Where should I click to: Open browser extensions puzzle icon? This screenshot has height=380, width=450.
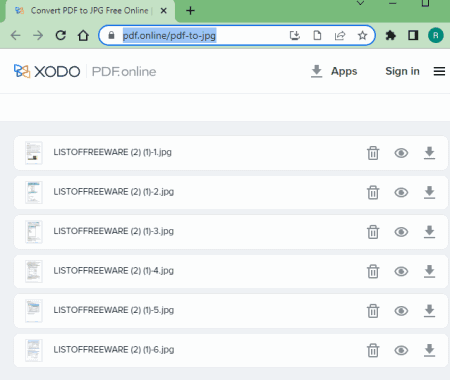[391, 35]
